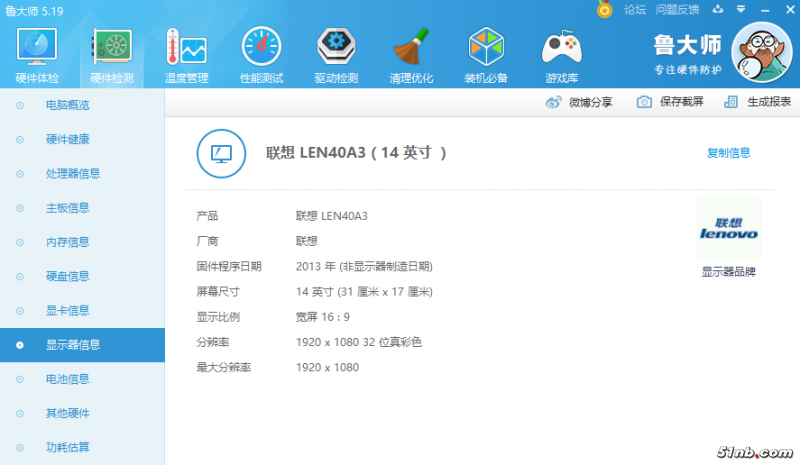The width and height of the screenshot is (800, 465).
Task: Click the 鲁大师 5.19 window title
Action: [34, 11]
